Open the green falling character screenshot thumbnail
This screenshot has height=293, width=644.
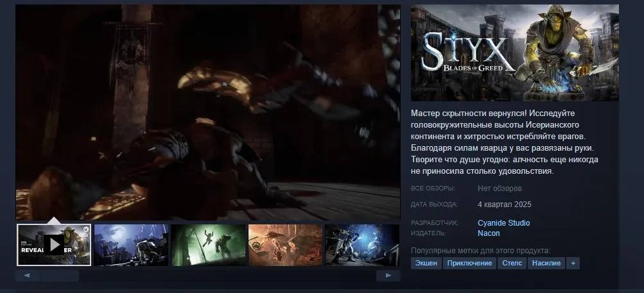tap(208, 244)
